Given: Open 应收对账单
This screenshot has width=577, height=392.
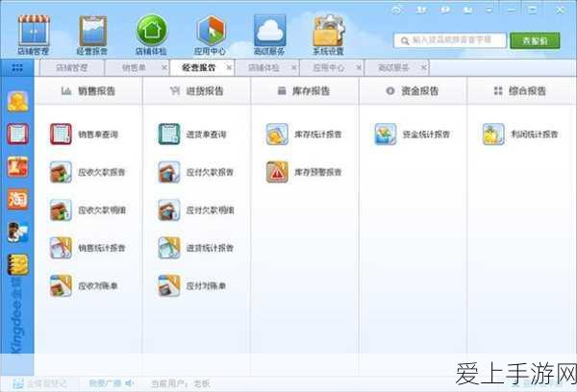Looking at the screenshot, I should [x=84, y=285].
